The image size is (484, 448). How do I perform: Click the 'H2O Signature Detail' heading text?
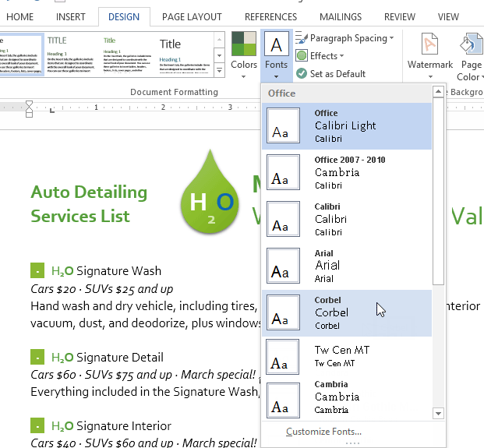pos(107,358)
